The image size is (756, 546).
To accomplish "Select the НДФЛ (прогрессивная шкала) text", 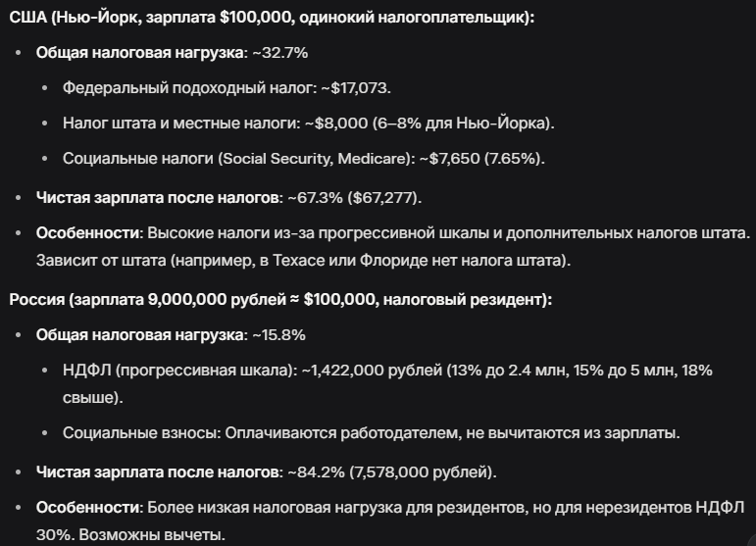I will click(180, 371).
